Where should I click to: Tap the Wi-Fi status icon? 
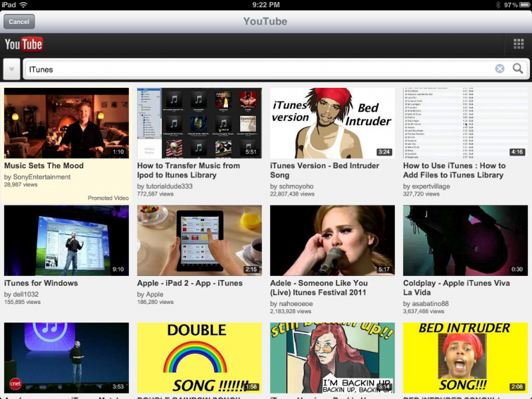point(23,5)
